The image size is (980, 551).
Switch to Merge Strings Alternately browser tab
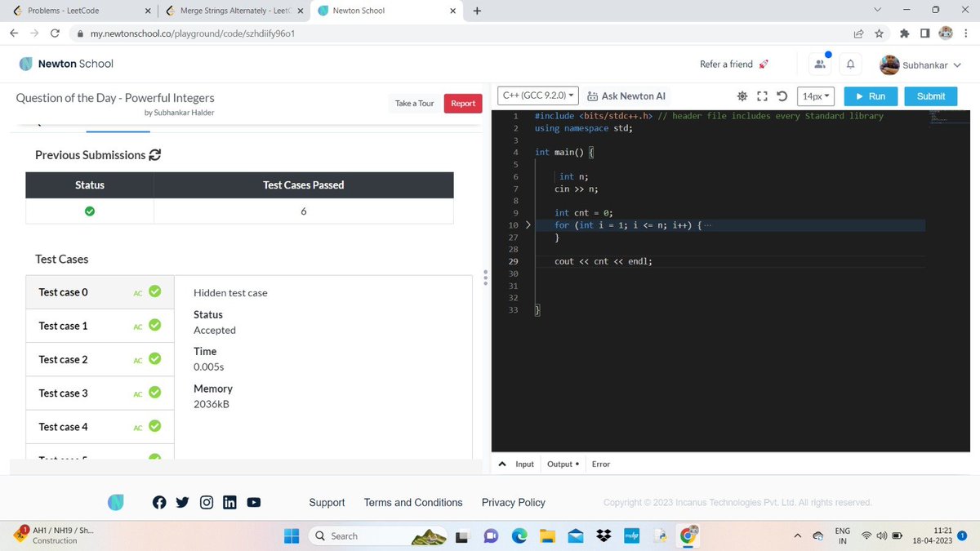point(234,11)
